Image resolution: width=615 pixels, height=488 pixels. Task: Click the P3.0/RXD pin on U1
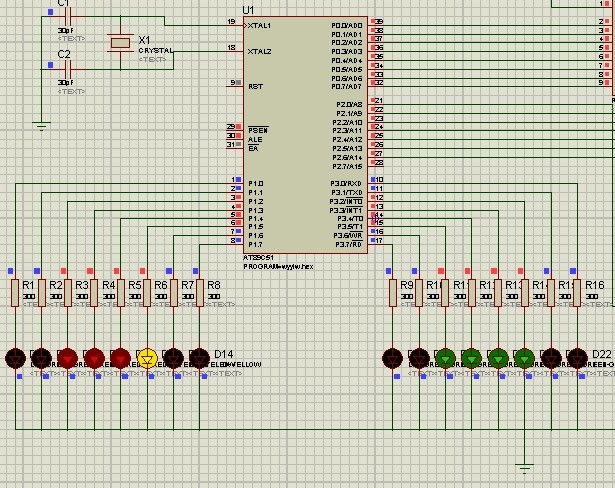[376, 181]
